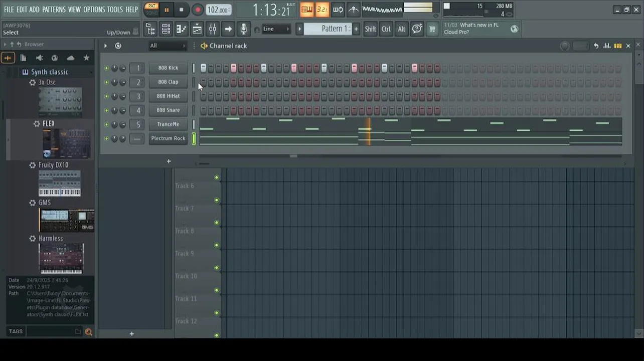The width and height of the screenshot is (644, 361).
Task: Open the PATTERNS menu
Action: [x=54, y=10]
